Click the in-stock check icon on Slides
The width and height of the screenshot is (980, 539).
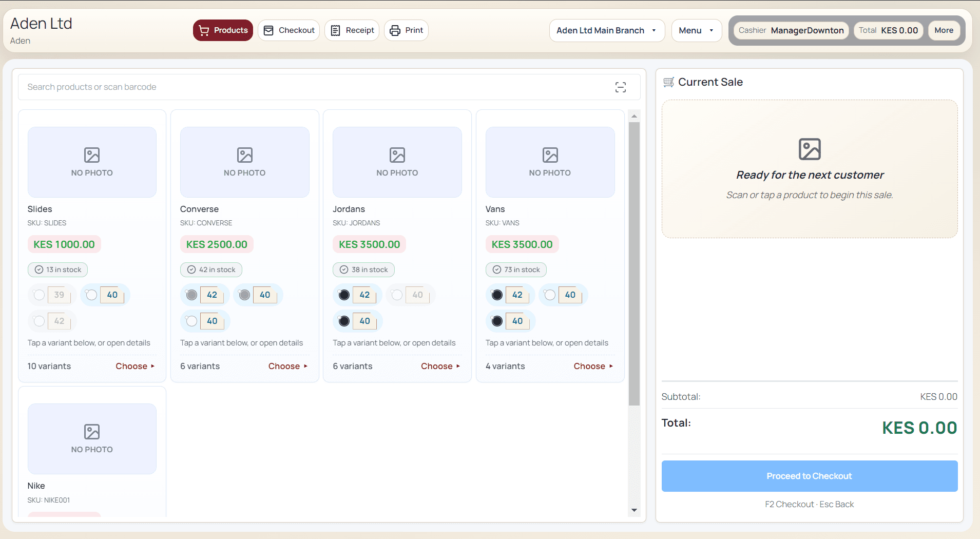pos(39,269)
